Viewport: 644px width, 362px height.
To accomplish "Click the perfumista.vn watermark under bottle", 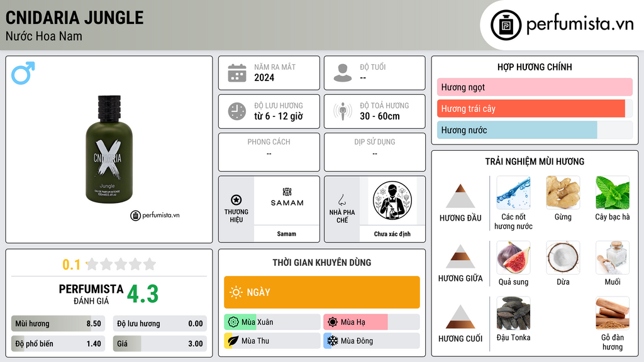I will coord(155,215).
